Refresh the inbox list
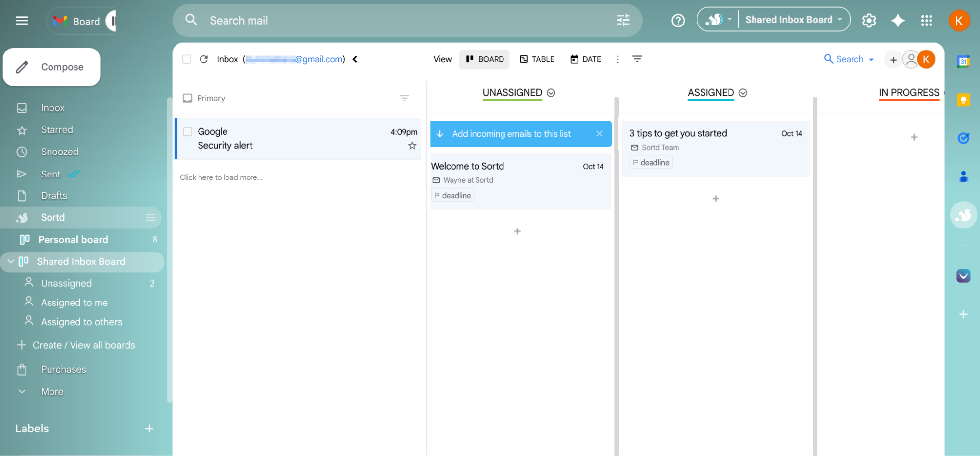Image resolution: width=980 pixels, height=456 pixels. click(204, 59)
